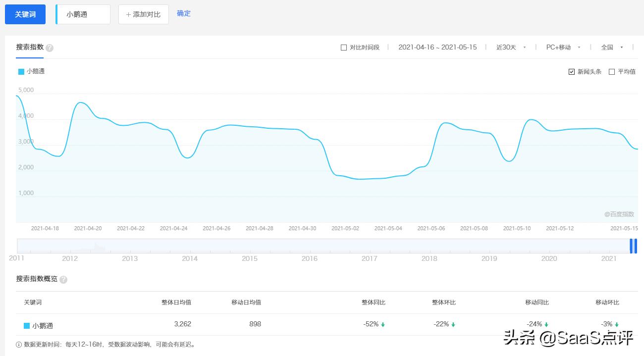Click the -52% overall year-over-year value

point(371,324)
